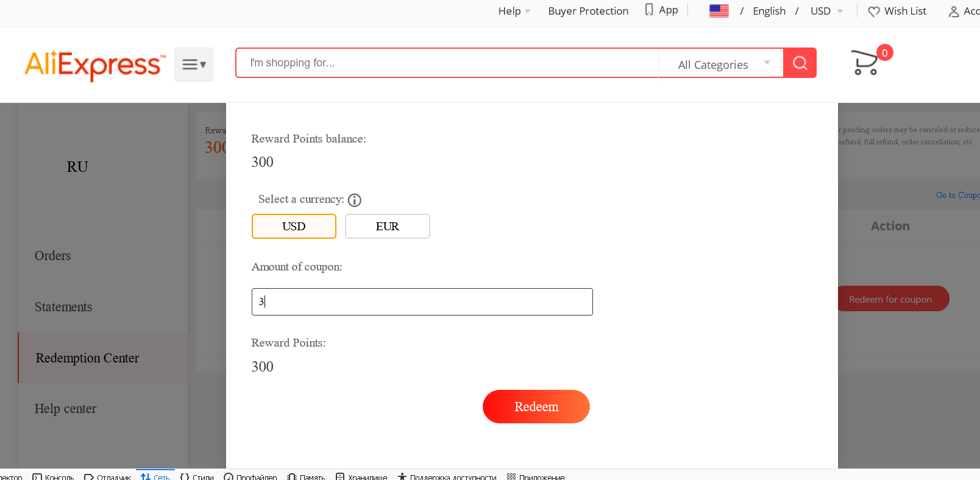Open the shopping cart icon

tap(865, 62)
